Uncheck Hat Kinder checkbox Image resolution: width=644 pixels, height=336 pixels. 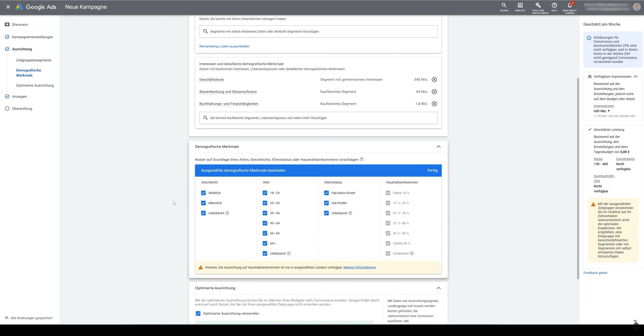pos(327,203)
